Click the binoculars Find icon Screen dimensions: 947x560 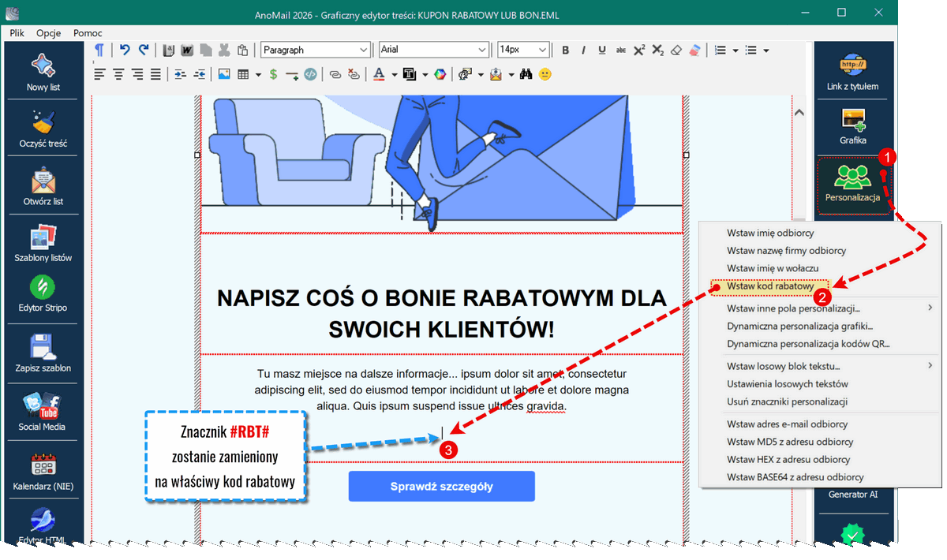[526, 74]
